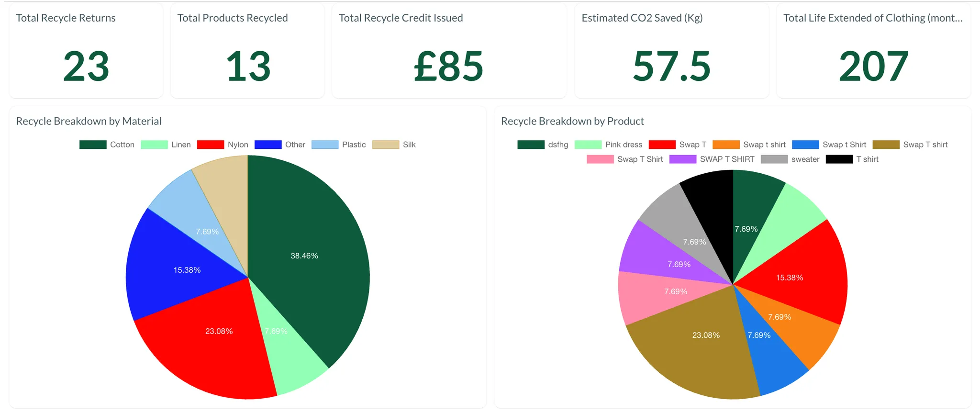Toggle the Linen legend swatch
Viewport: 980px width, 413px height.
point(154,145)
